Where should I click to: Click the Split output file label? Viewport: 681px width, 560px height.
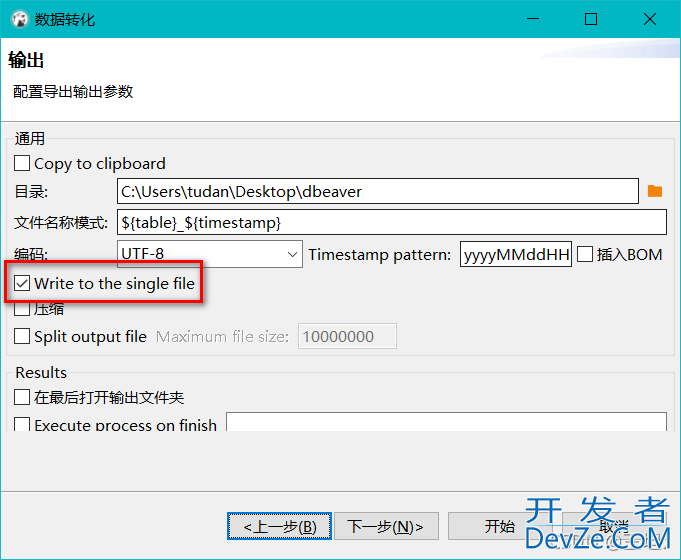point(90,337)
